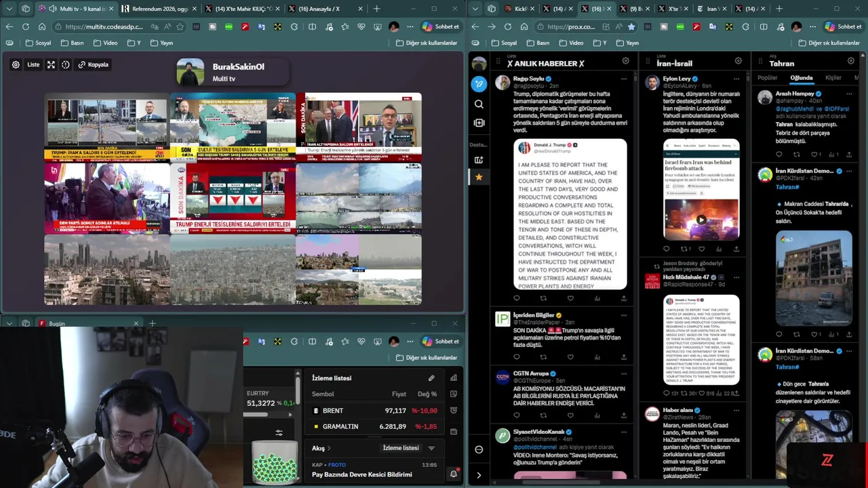
Task: Open left browser's three-dot settings menu
Action: point(410,26)
